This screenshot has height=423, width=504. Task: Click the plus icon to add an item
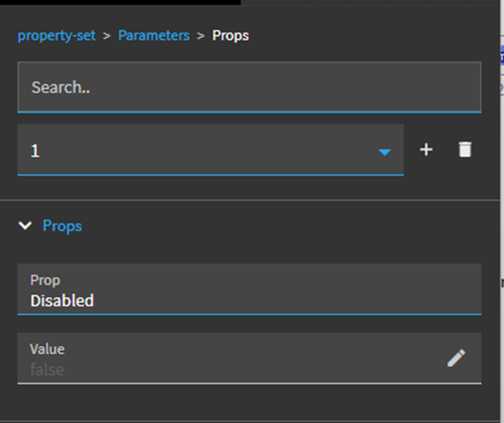pyautogui.click(x=426, y=150)
